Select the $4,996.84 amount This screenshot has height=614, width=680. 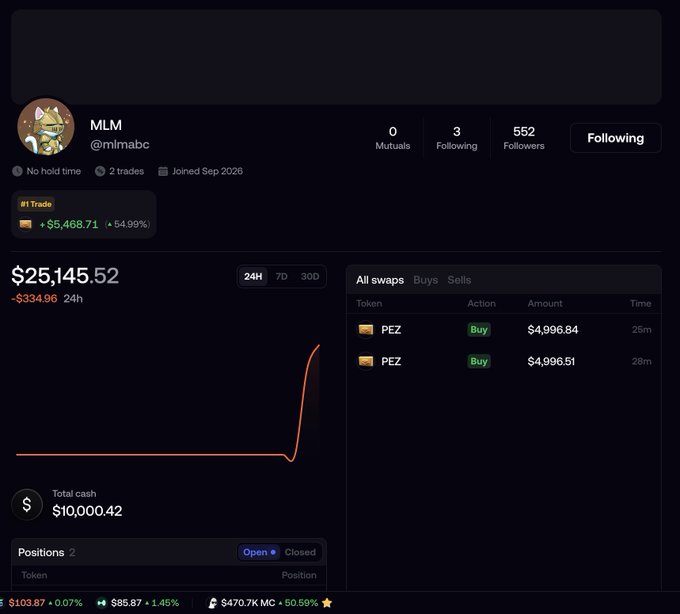[552, 330]
